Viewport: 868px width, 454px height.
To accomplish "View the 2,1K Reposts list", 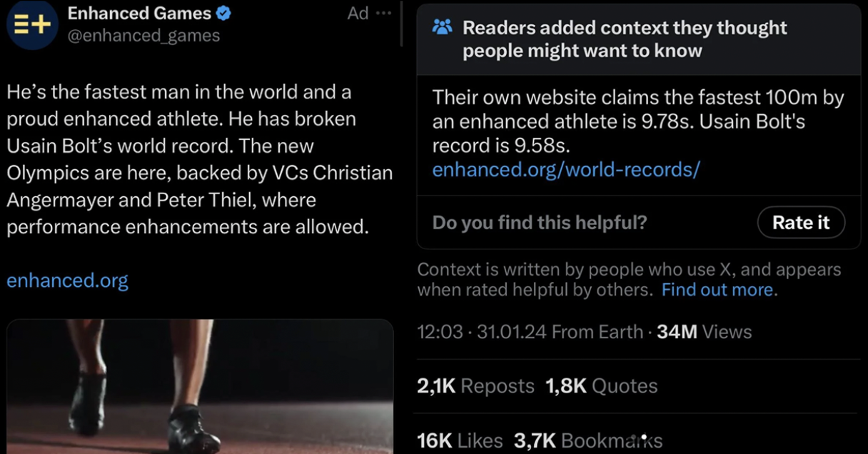I will tap(475, 386).
